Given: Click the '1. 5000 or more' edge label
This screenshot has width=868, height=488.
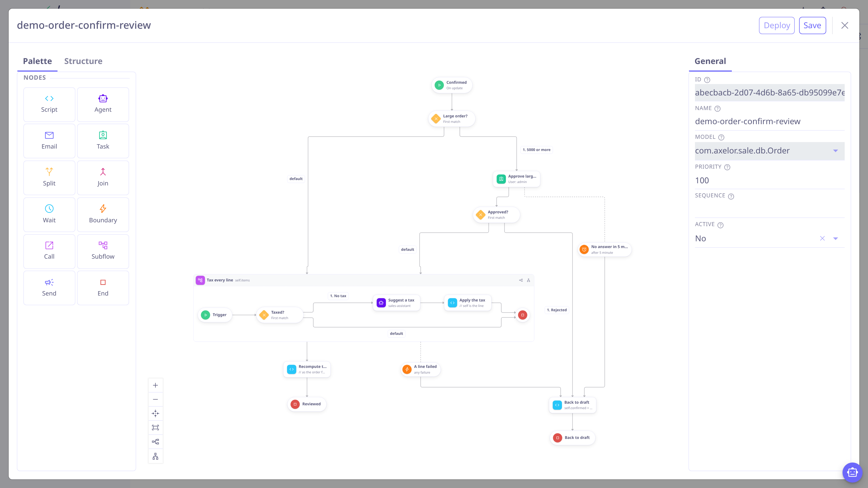Looking at the screenshot, I should (x=537, y=150).
